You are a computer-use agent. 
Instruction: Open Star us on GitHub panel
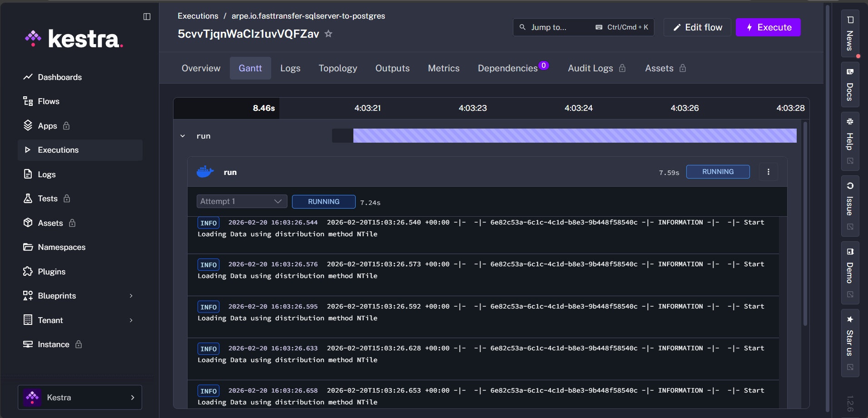tap(849, 341)
